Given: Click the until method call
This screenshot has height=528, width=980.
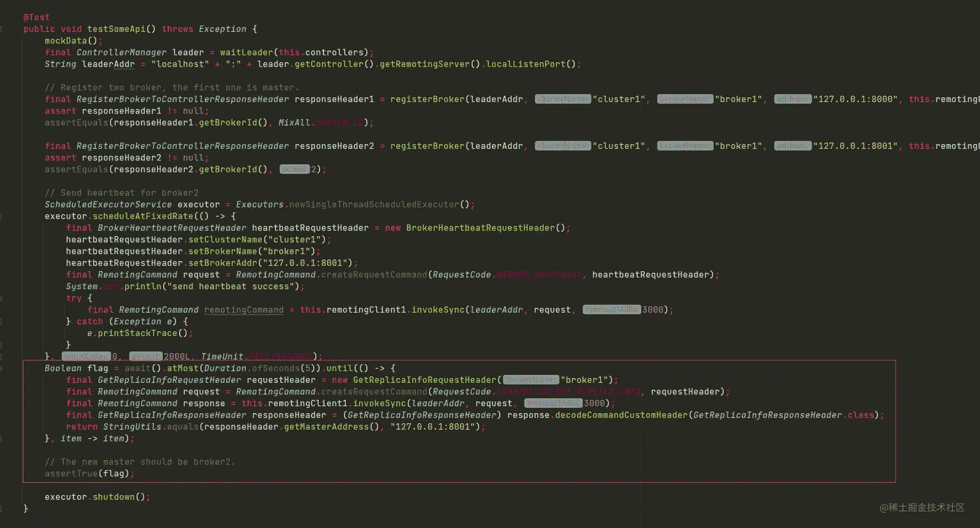Looking at the screenshot, I should [339, 368].
